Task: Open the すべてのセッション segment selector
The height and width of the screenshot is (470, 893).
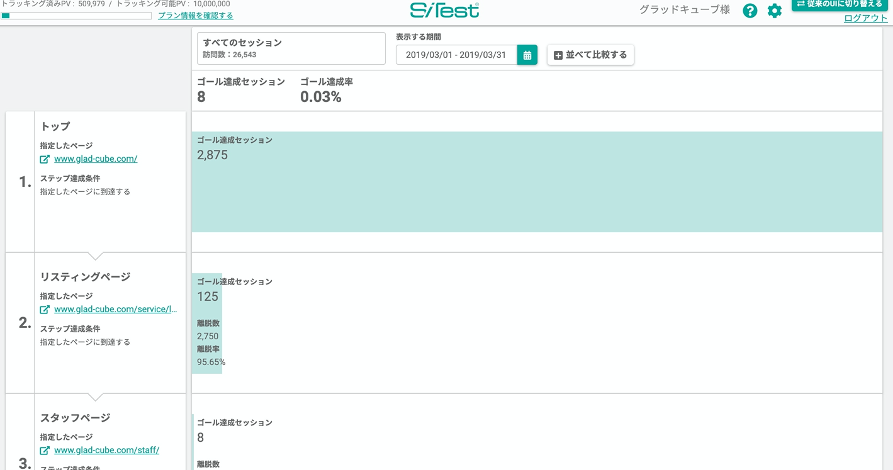Action: [x=291, y=48]
